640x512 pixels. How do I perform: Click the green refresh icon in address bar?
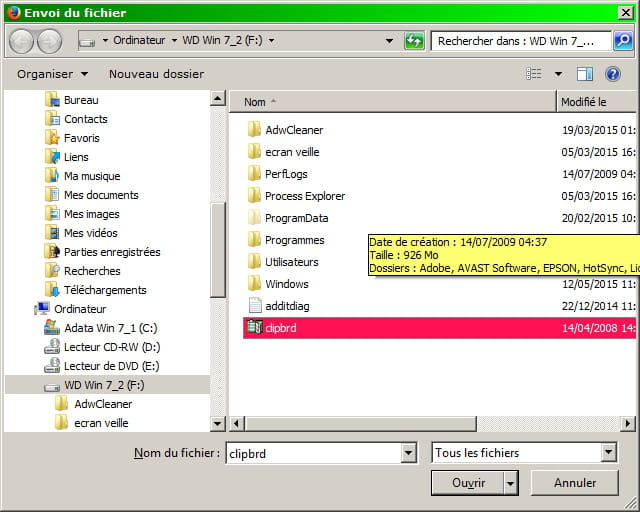[414, 41]
